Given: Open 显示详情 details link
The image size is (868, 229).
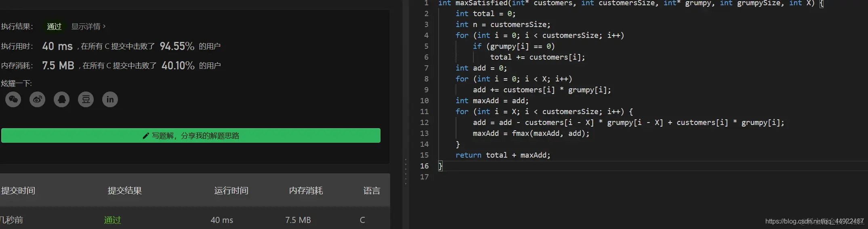Looking at the screenshot, I should click(x=88, y=27).
